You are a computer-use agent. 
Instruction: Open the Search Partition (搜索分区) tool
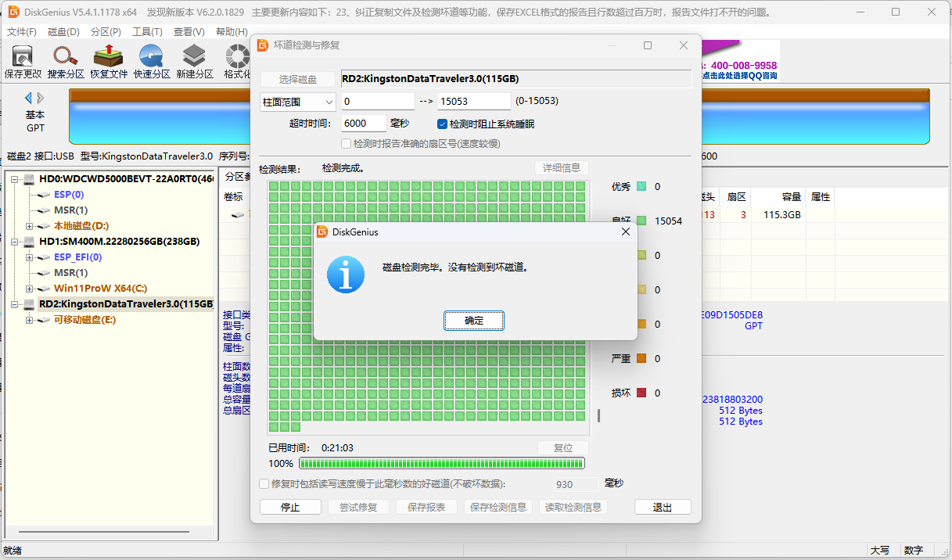66,62
